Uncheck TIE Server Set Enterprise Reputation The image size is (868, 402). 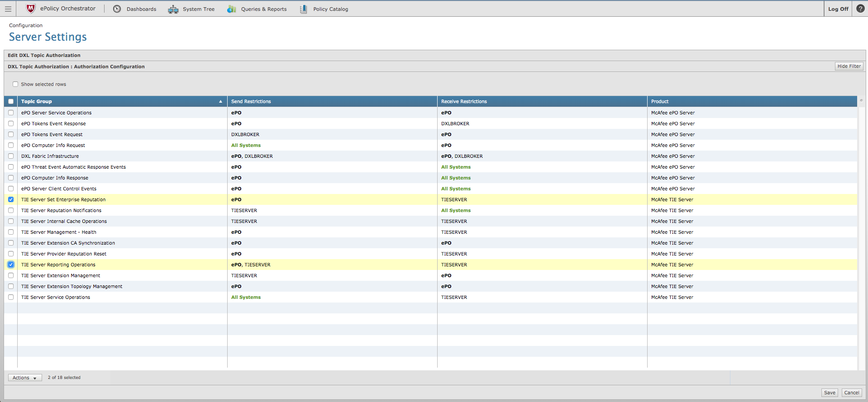tap(11, 199)
